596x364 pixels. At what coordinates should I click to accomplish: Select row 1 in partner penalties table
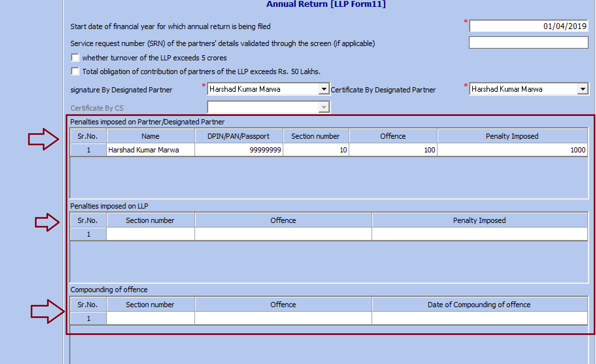[89, 150]
